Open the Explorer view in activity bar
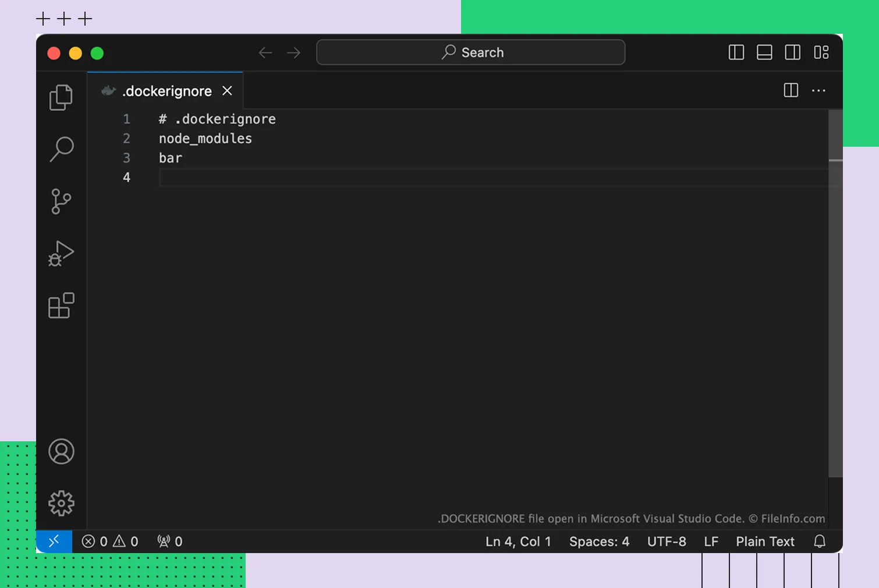This screenshot has width=879, height=588. (61, 97)
